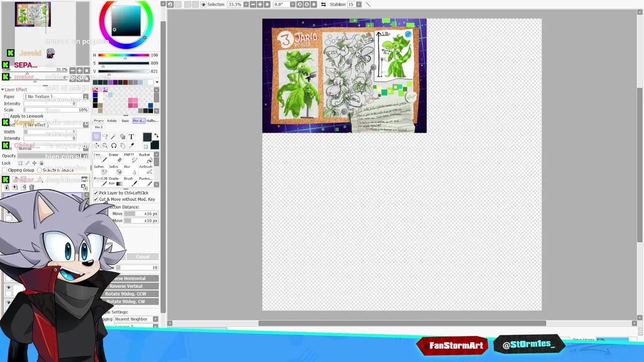Screen dimensions: 644x362
Task: Choose the SelErs selection eraser
Action: (x=116, y=170)
